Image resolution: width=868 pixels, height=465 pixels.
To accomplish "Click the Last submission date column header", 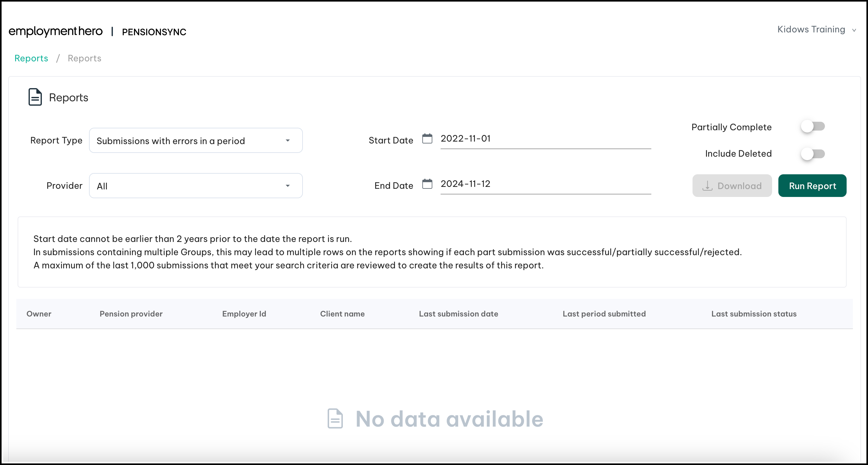I will 458,314.
